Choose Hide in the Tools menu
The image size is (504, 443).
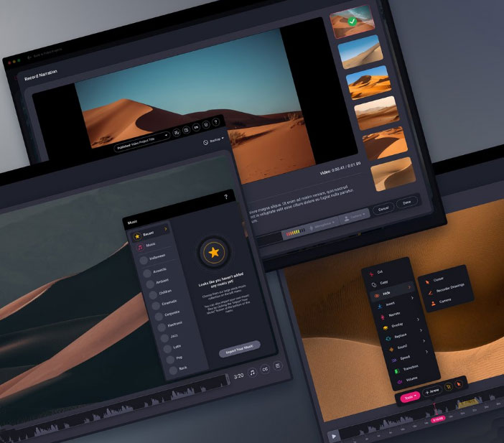pos(391,292)
